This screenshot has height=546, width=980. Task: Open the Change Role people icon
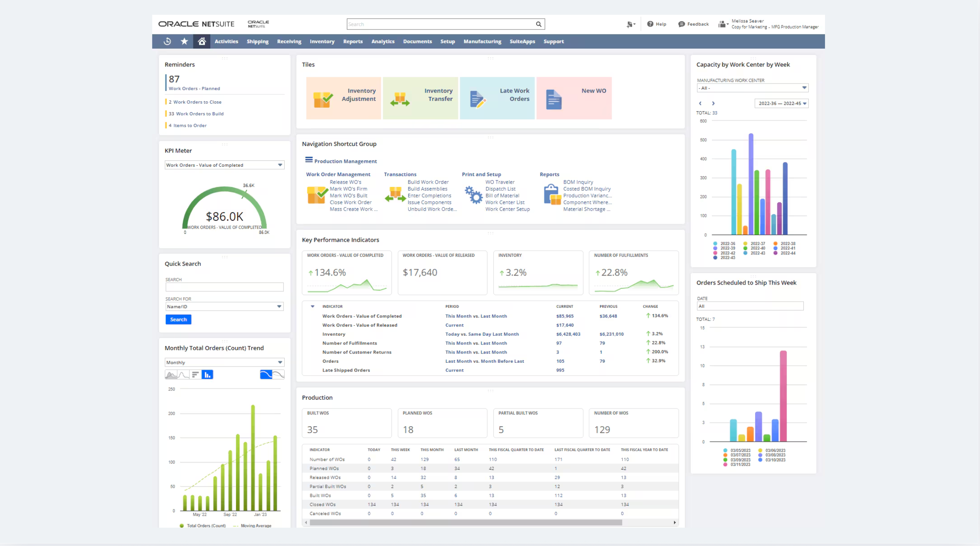pos(723,24)
